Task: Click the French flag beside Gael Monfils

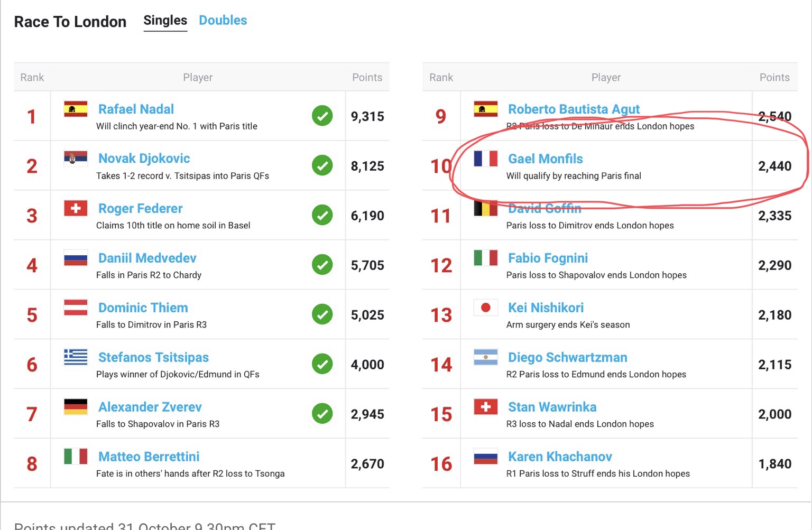Action: [486, 159]
